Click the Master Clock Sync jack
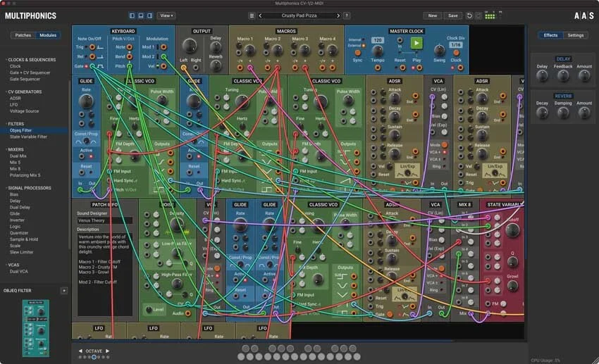Image resolution: width=599 pixels, height=364 pixels. coord(357,53)
